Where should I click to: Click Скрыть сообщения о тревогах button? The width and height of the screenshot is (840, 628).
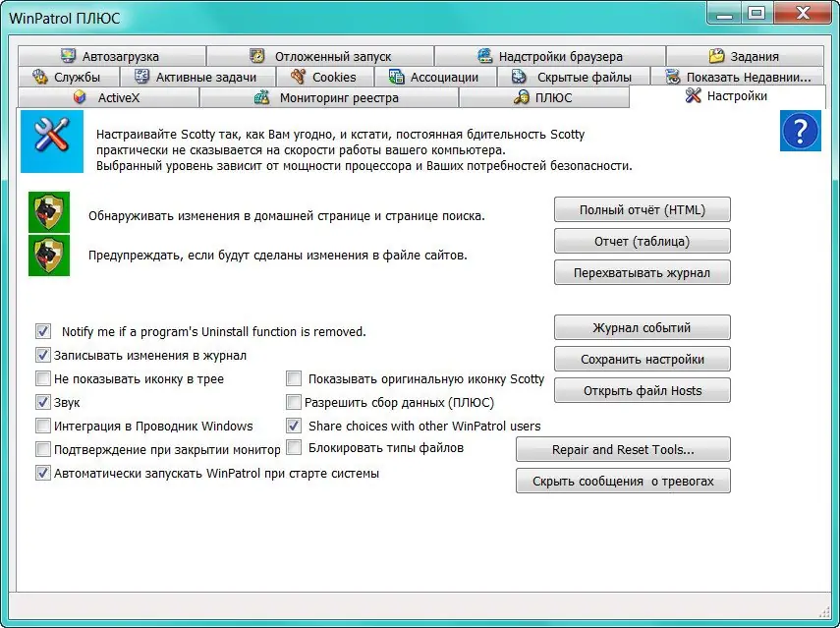point(623,482)
